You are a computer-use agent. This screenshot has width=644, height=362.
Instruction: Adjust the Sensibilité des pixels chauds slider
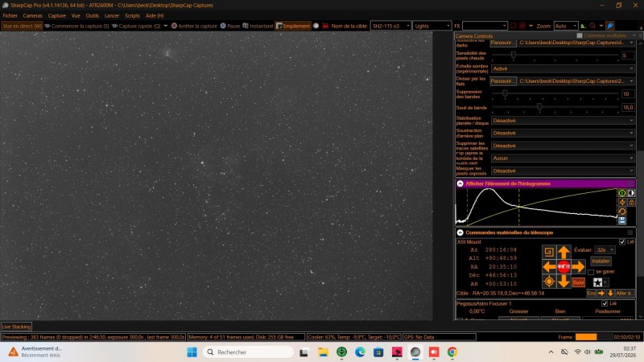coord(555,55)
